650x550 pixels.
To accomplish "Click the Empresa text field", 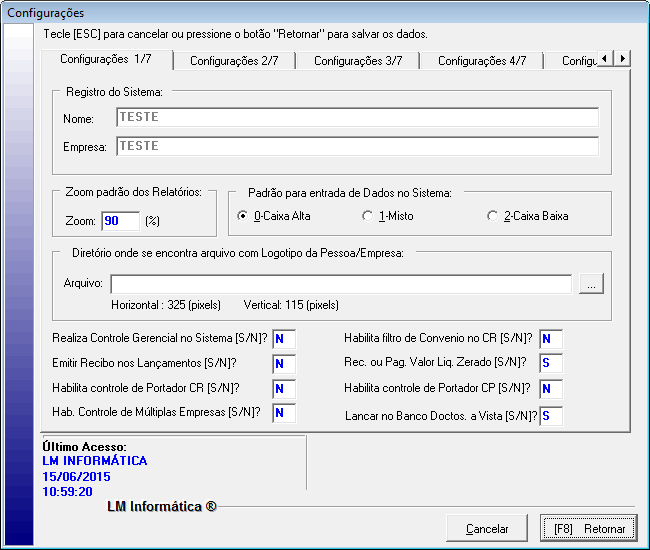I will tap(357, 146).
